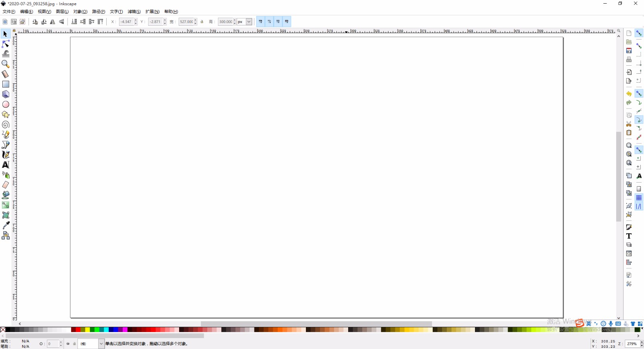Raise selection to top
Viewport: 644px width, 349px height.
101,22
